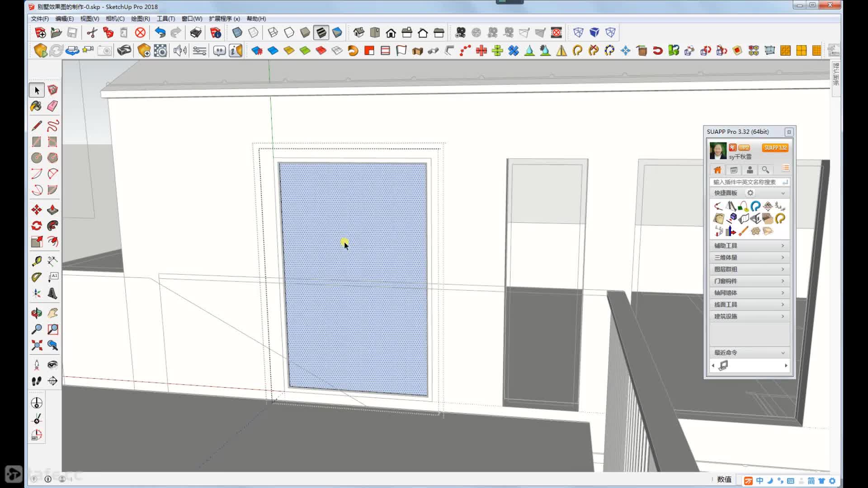The height and width of the screenshot is (488, 868).
Task: Open the 文件(F) menu
Action: point(40,19)
